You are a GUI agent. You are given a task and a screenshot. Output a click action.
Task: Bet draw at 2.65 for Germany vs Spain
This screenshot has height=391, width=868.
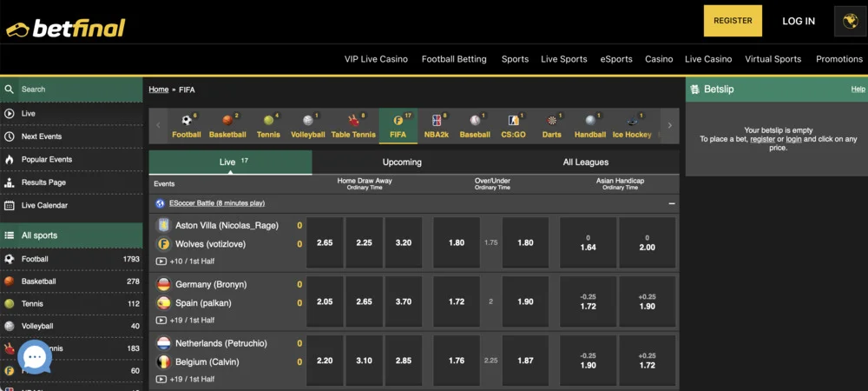[x=365, y=302]
